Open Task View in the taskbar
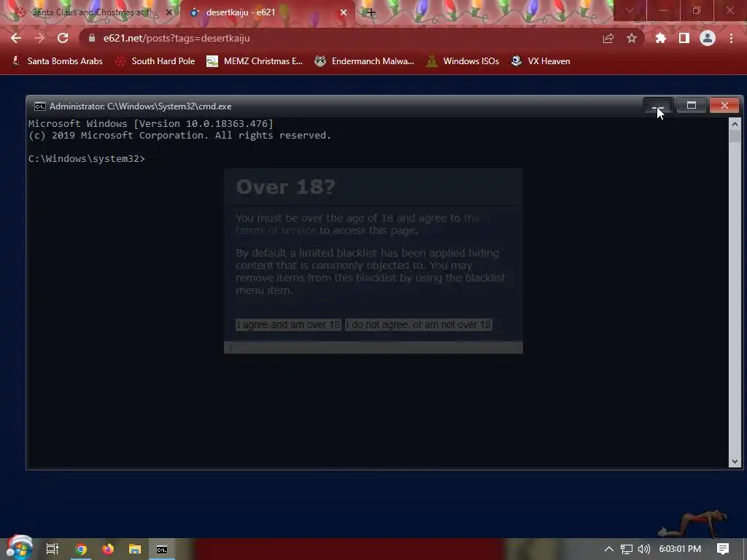 coord(53,549)
